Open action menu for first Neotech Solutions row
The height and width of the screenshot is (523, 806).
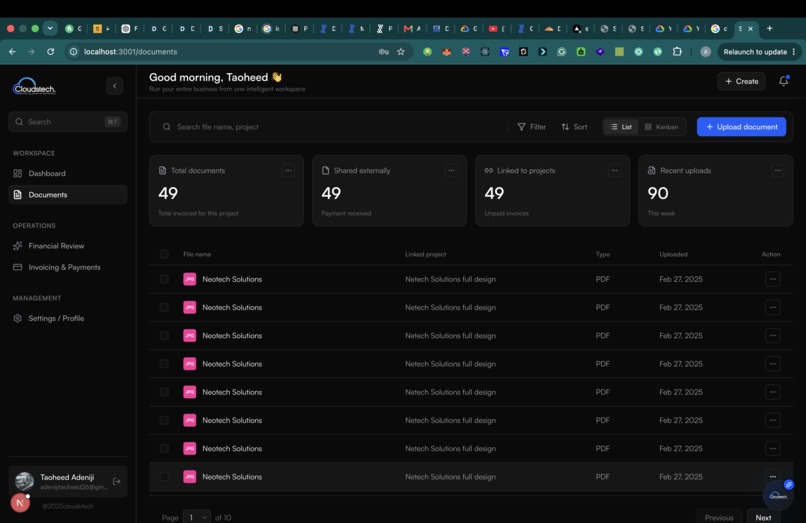point(773,279)
